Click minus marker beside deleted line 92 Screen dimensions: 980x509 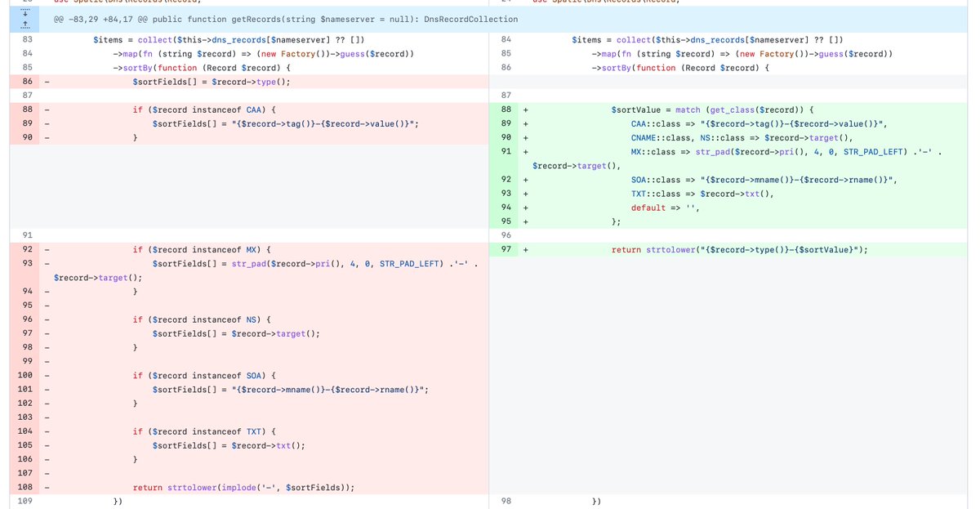46,249
